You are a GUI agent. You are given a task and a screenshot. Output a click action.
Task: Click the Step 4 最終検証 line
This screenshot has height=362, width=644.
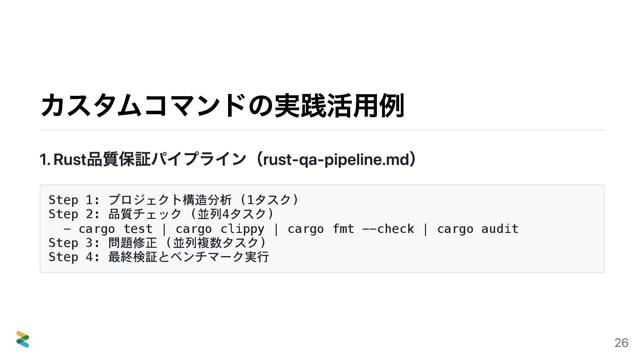[159, 257]
